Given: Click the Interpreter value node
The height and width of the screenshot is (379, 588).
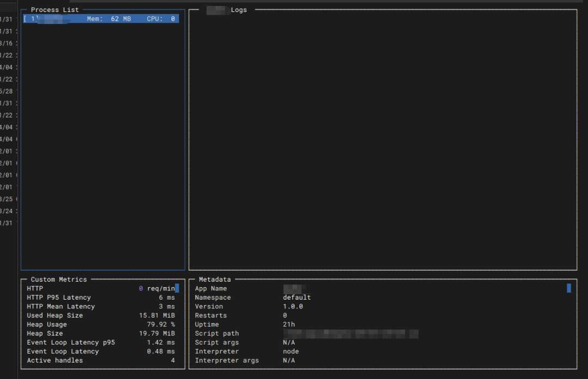Looking at the screenshot, I should pos(291,351).
